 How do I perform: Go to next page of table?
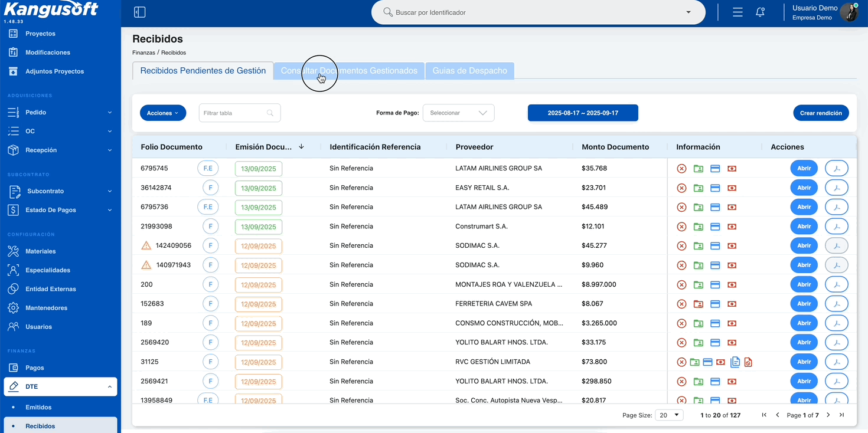828,415
